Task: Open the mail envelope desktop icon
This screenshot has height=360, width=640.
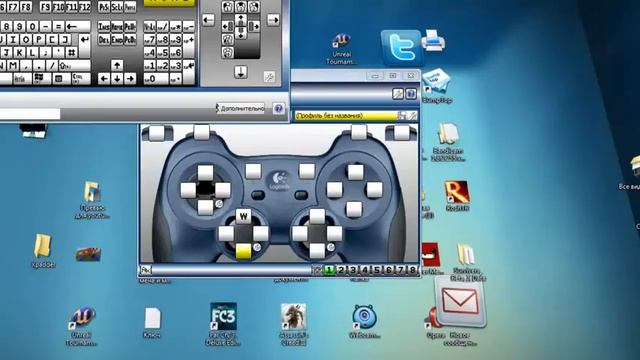Action: coord(460,302)
